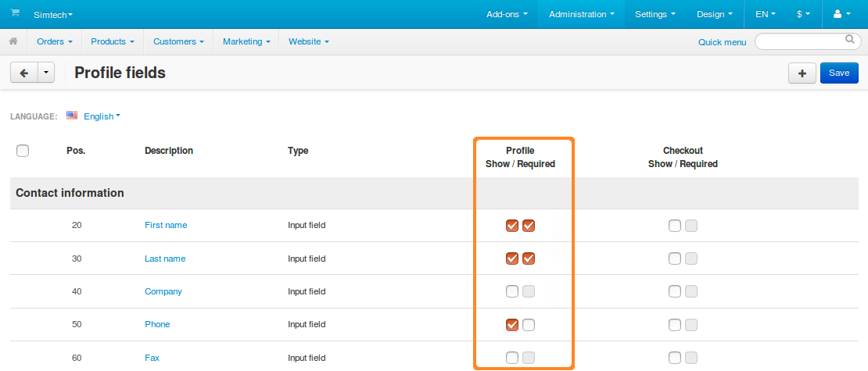Check Profile Show for Company
The image size is (868, 371).
[x=512, y=291]
